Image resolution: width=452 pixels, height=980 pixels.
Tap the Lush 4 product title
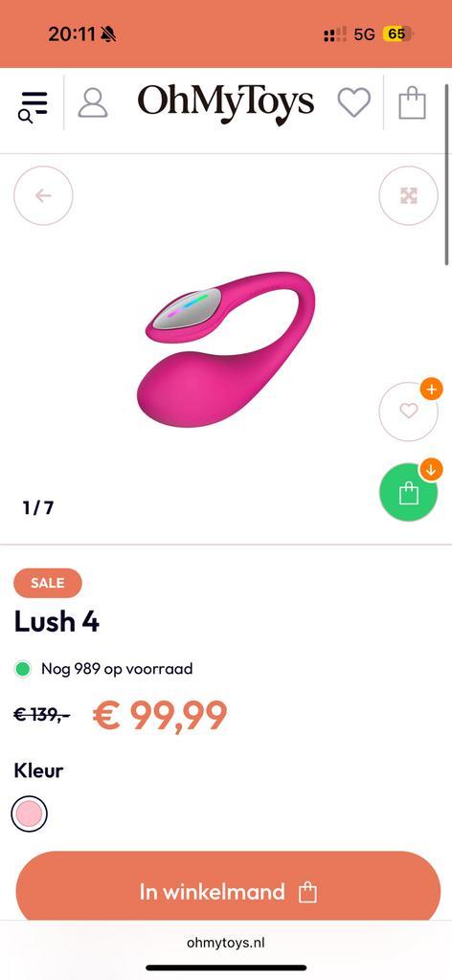pyautogui.click(x=56, y=622)
